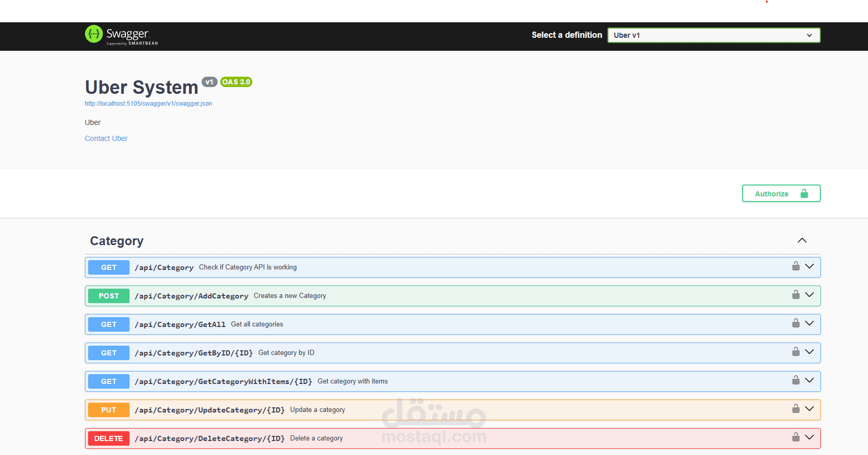The height and width of the screenshot is (455, 868).
Task: Click lock icon on DELETE DeleteCategory row
Action: point(796,437)
